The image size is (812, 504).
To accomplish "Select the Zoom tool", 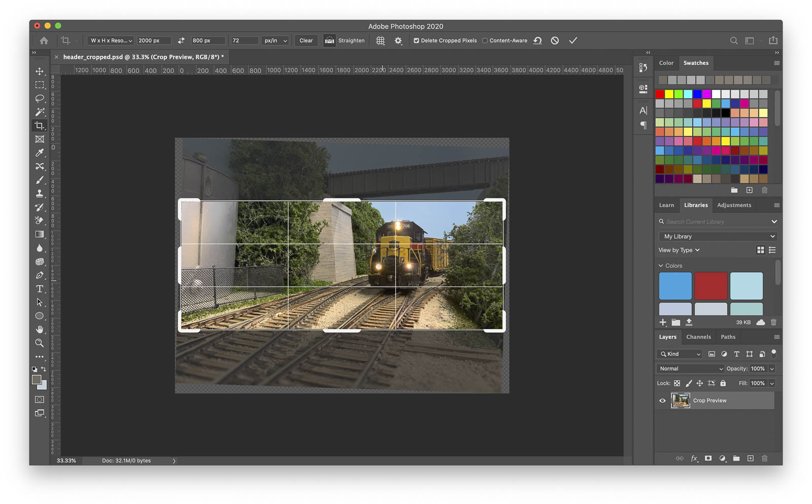I will tap(40, 343).
